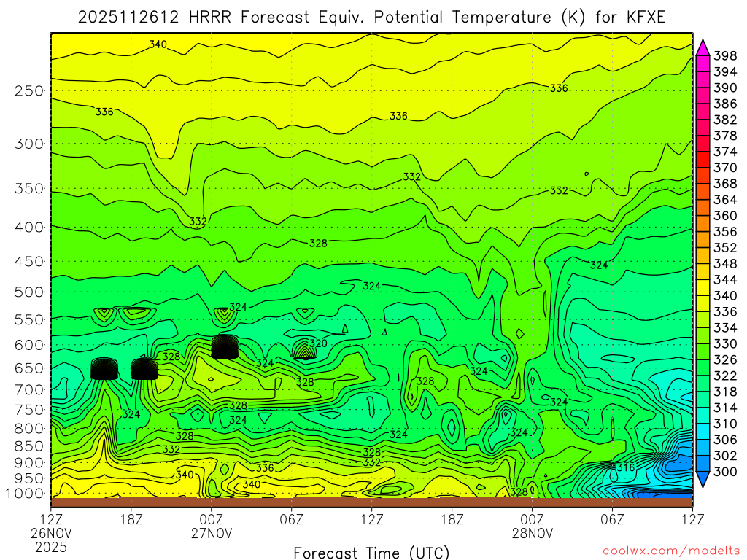Select the 350 pressure level label
747x560 pixels.
29,189
